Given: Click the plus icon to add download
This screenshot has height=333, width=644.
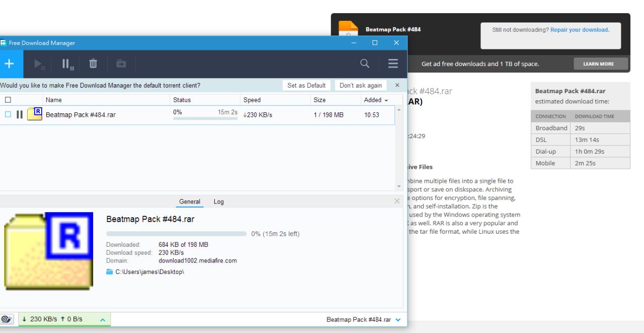Looking at the screenshot, I should tap(8, 64).
